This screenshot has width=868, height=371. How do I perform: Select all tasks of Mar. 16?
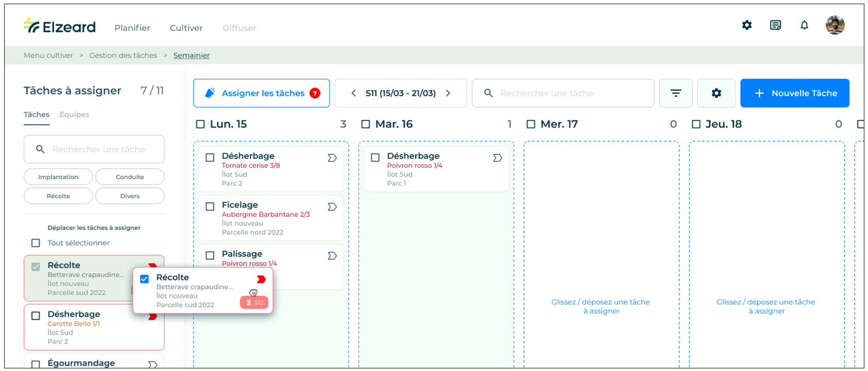(366, 124)
